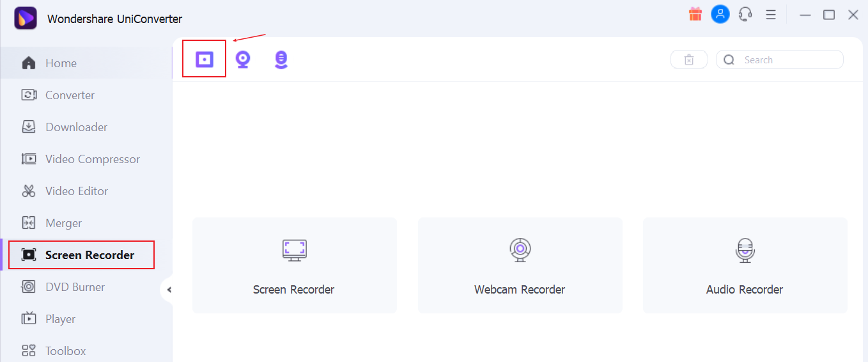Open DVD Burner from the sidebar

tap(75, 287)
